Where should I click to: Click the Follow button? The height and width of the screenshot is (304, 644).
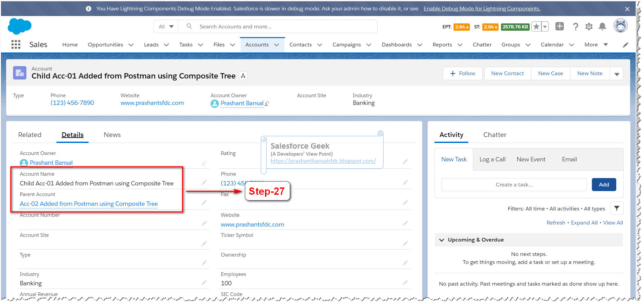click(x=463, y=73)
